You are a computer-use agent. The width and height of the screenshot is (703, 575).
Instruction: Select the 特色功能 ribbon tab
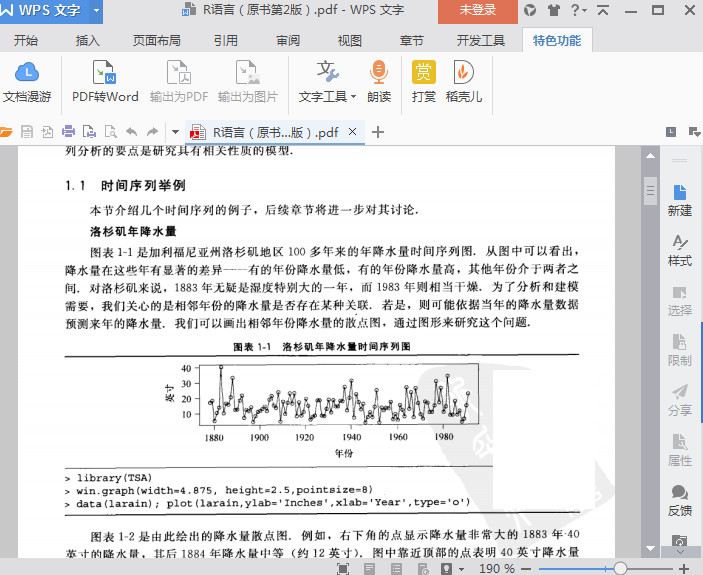557,40
